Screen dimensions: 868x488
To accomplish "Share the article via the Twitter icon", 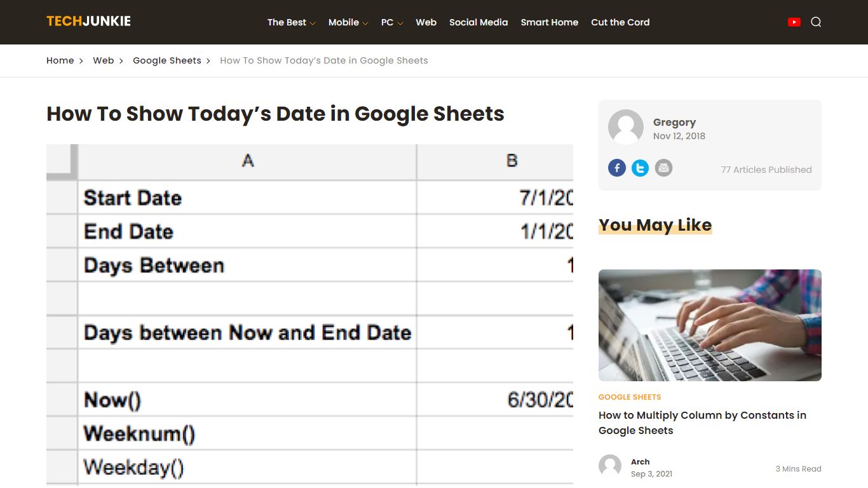I will 640,168.
